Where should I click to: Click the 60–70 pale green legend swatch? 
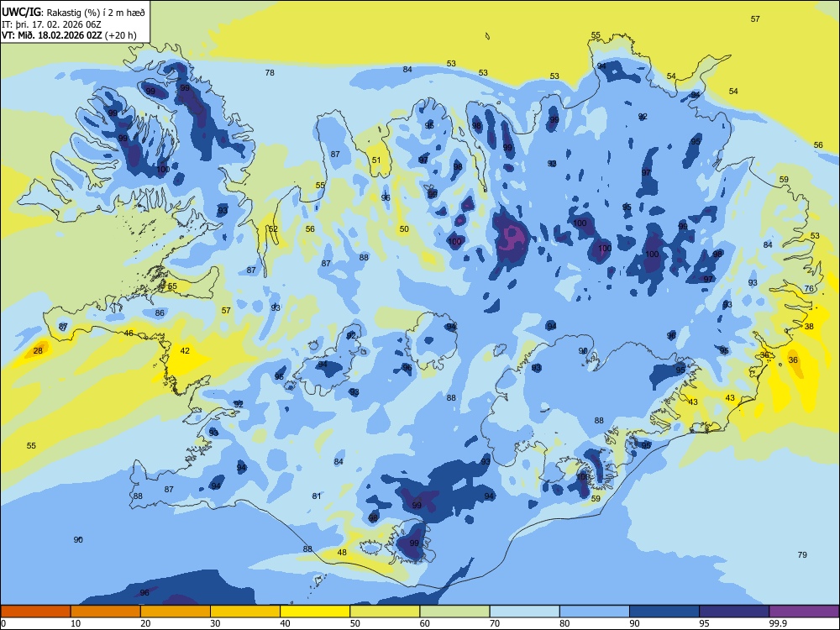pos(454,612)
